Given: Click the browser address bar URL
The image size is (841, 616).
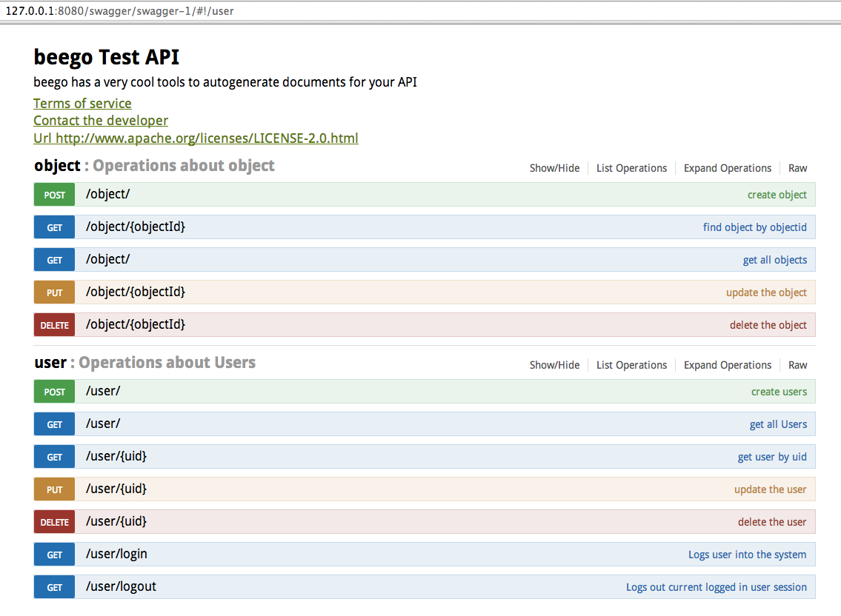Looking at the screenshot, I should 119,10.
